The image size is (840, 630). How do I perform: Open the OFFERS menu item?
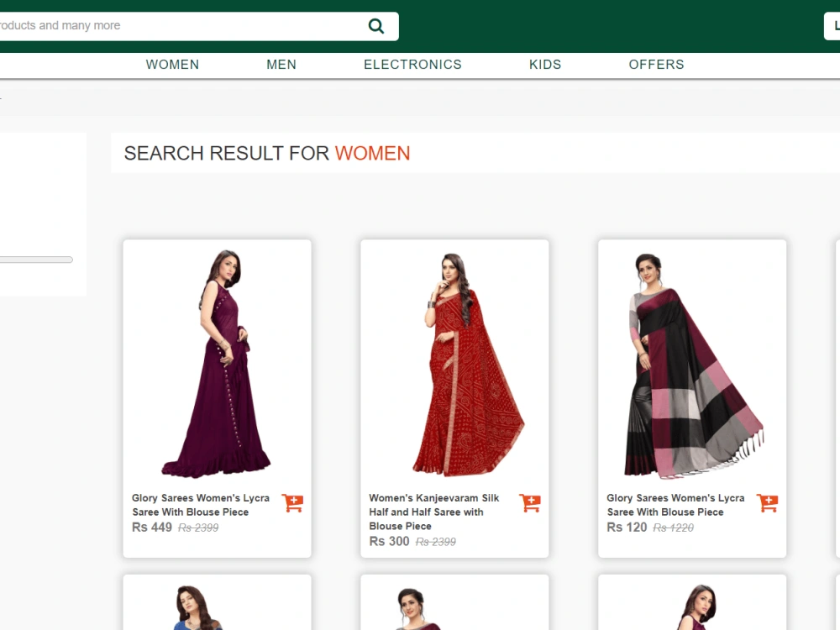[656, 65]
